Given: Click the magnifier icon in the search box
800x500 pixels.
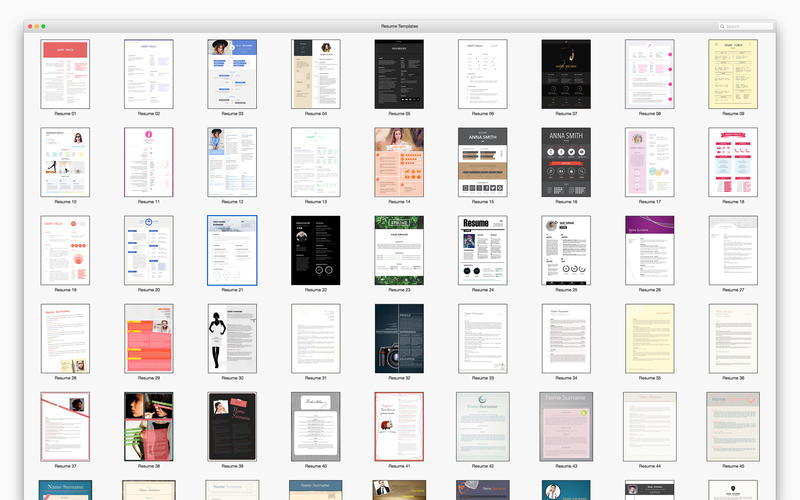Looking at the screenshot, I should (722, 26).
